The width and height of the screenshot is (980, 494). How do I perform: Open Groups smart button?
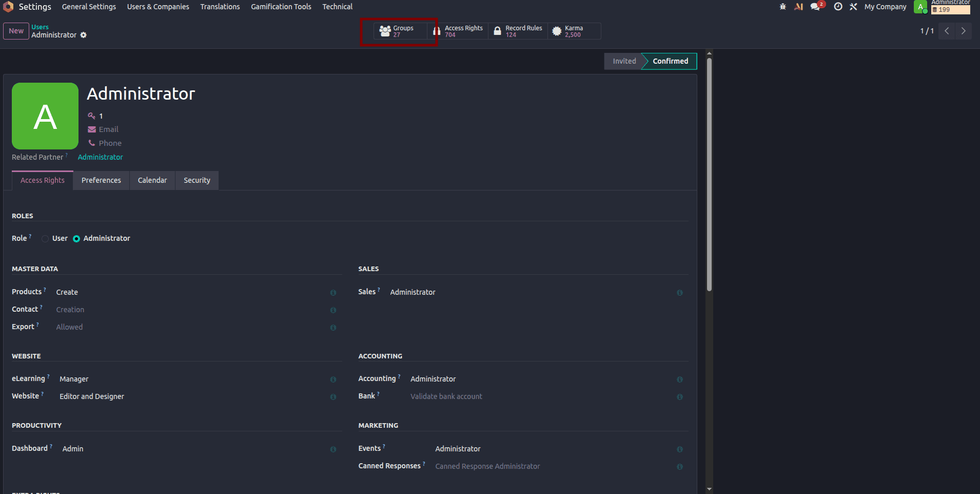point(400,31)
